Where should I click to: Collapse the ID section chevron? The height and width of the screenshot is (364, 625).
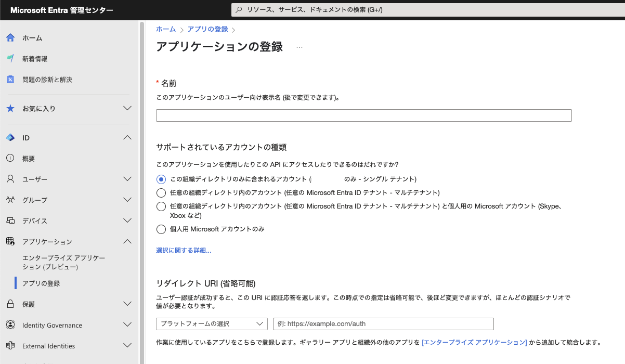pyautogui.click(x=127, y=137)
